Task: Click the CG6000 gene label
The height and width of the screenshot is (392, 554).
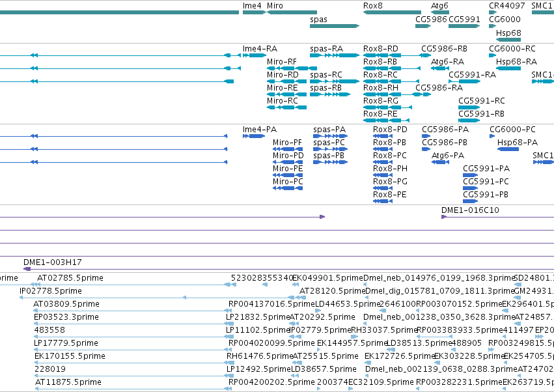Action: pyautogui.click(x=505, y=20)
